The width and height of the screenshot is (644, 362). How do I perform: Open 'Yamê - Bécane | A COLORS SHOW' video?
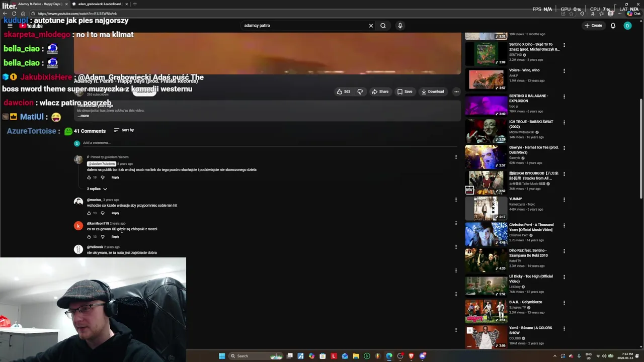coord(531,330)
